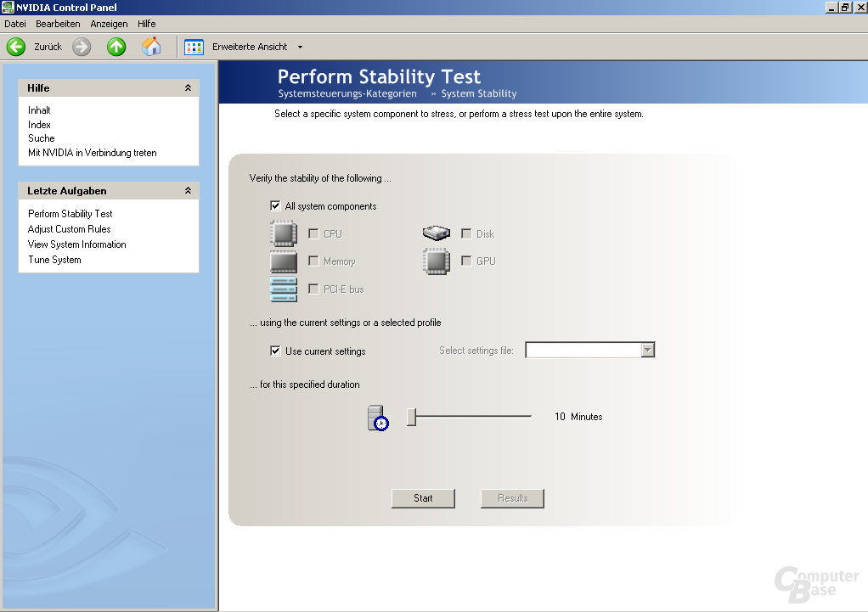Toggle the PCI-E bus checkbox

point(313,289)
